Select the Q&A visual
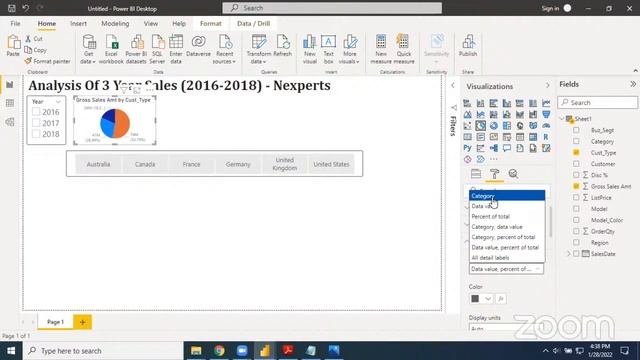 507,148
